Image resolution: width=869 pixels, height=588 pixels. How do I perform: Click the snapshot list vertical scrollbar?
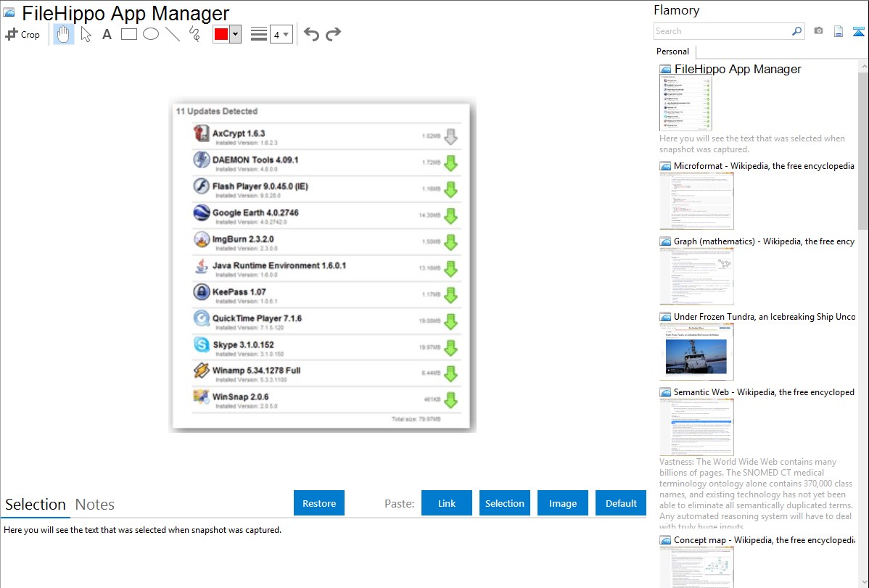[x=863, y=149]
